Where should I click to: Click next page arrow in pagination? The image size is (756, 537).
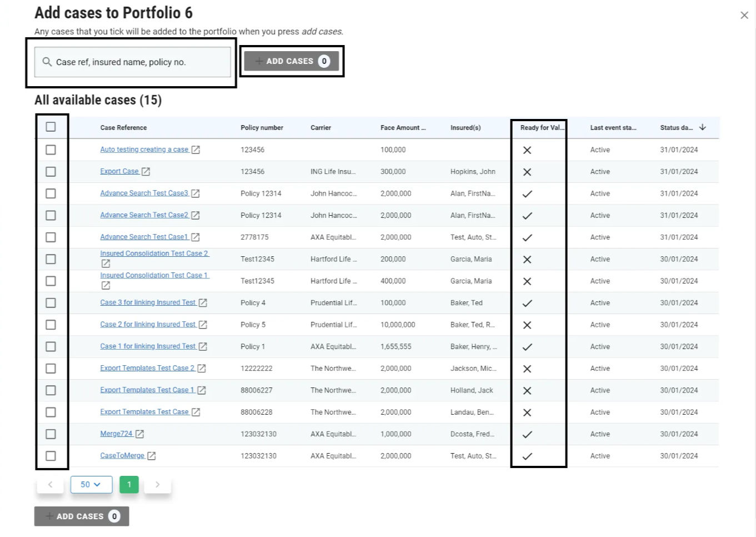click(158, 485)
